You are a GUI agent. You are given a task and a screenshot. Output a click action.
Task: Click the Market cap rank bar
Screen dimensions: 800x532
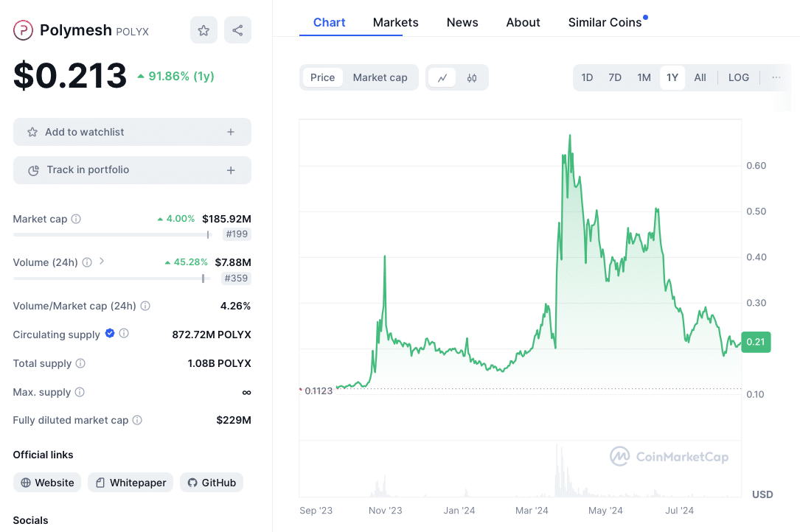111,234
